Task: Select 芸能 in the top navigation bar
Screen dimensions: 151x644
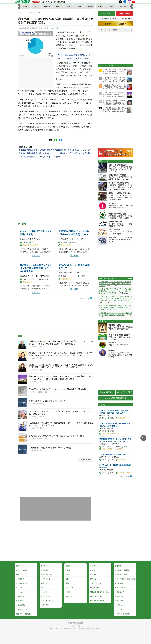Action: click(x=68, y=6)
